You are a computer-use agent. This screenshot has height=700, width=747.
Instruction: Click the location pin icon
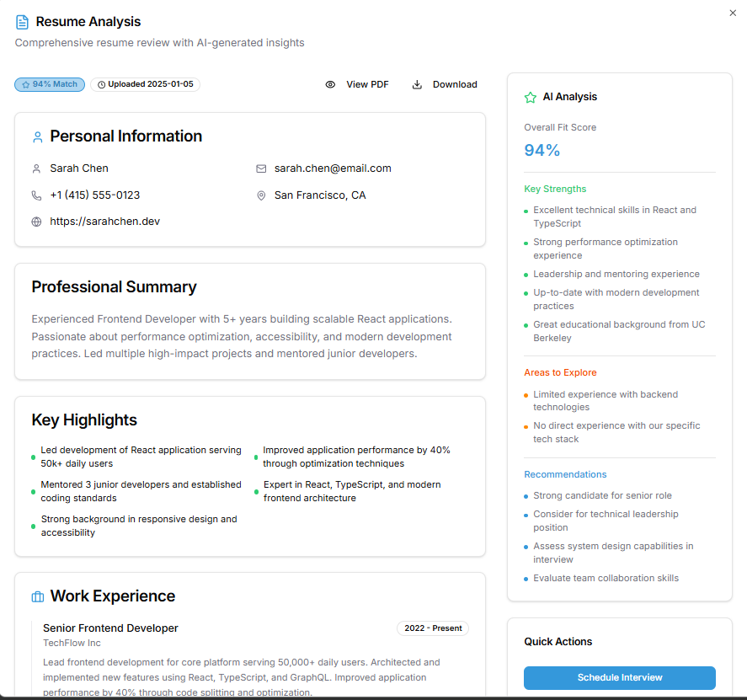261,195
